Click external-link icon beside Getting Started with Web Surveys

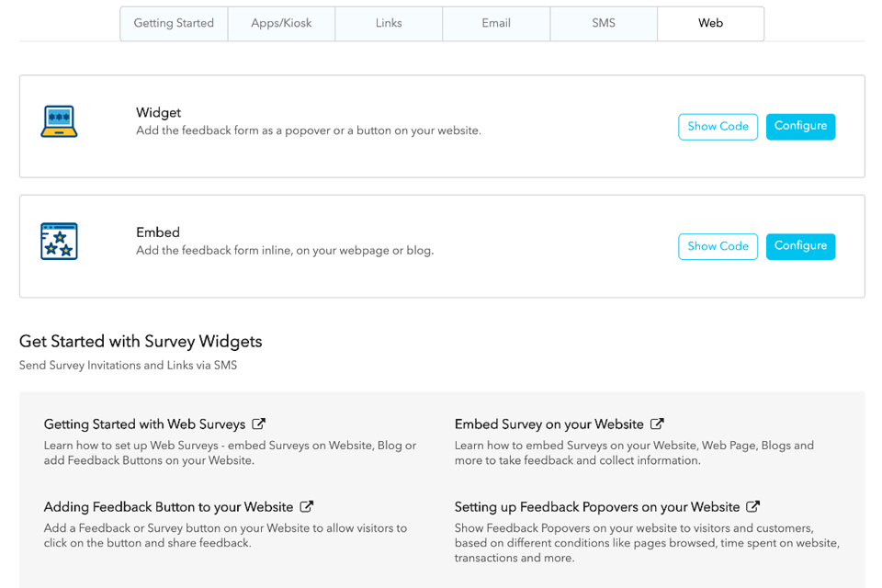[x=259, y=424]
